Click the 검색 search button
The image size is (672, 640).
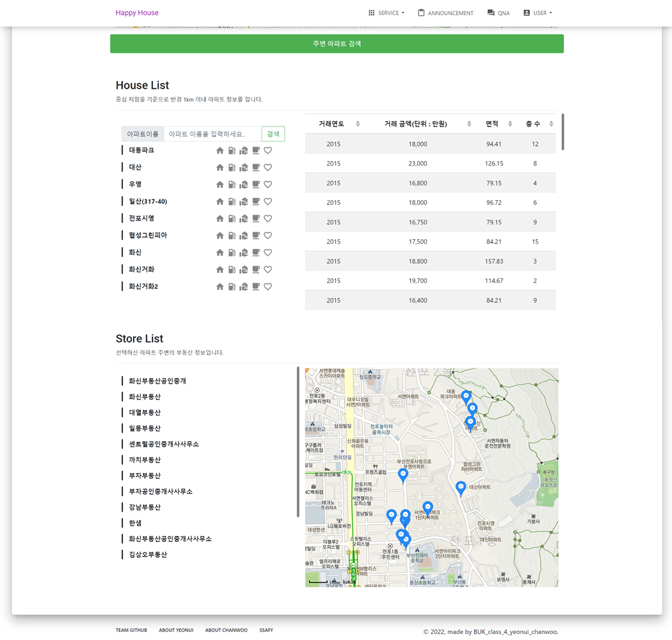(273, 133)
